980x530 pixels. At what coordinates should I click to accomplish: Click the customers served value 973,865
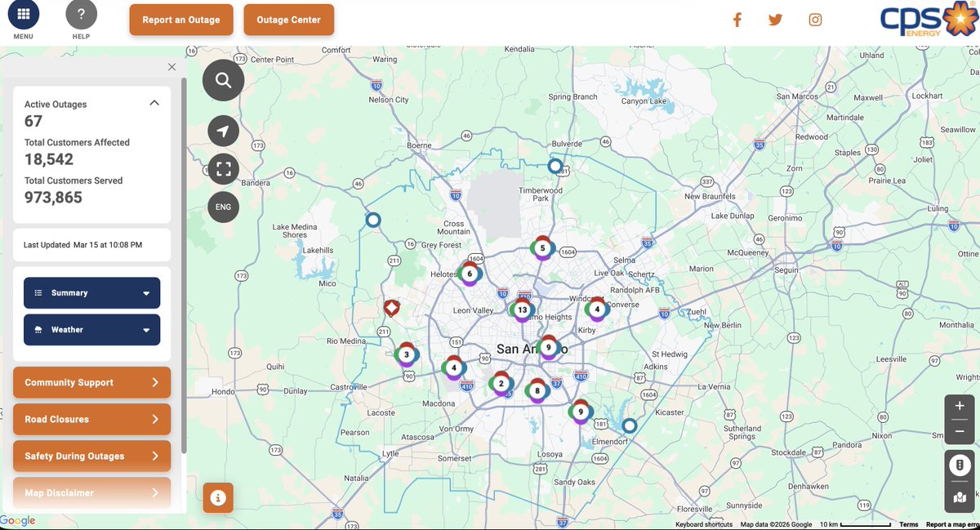[x=53, y=198]
